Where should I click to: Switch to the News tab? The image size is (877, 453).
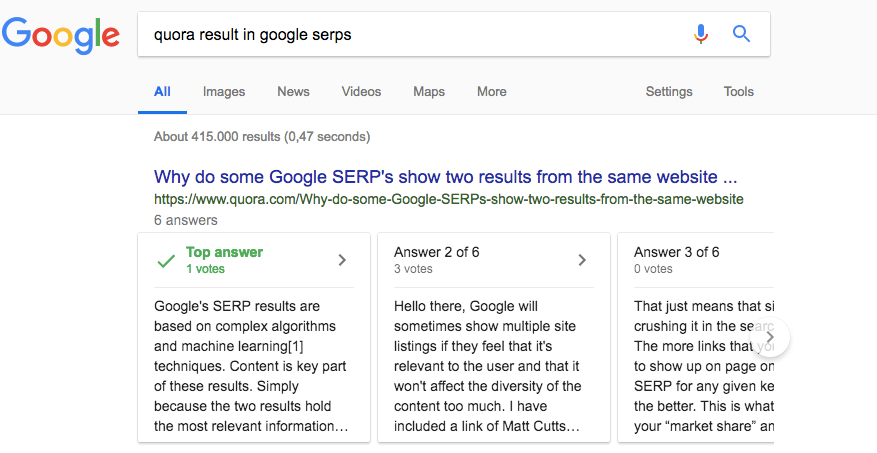click(x=293, y=91)
